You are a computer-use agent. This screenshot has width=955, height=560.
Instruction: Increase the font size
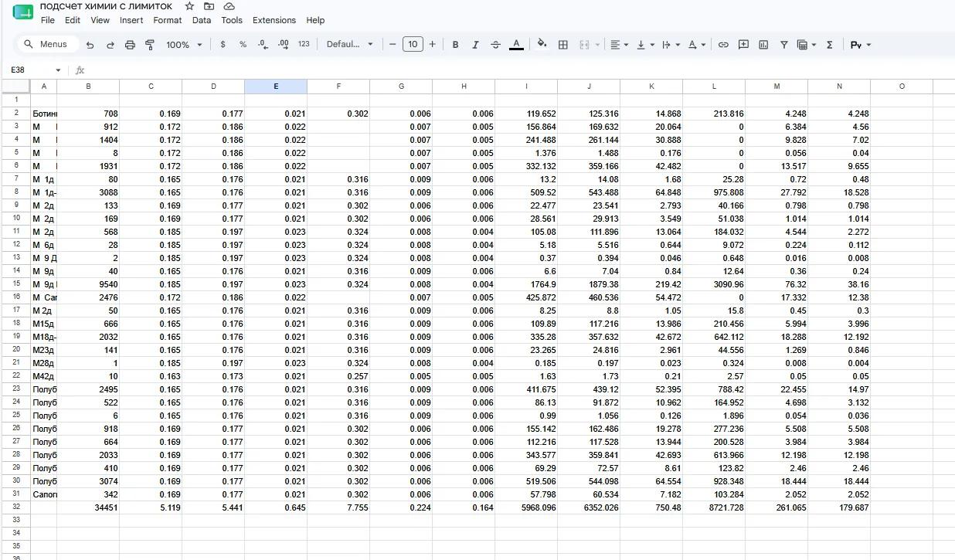pyautogui.click(x=432, y=45)
